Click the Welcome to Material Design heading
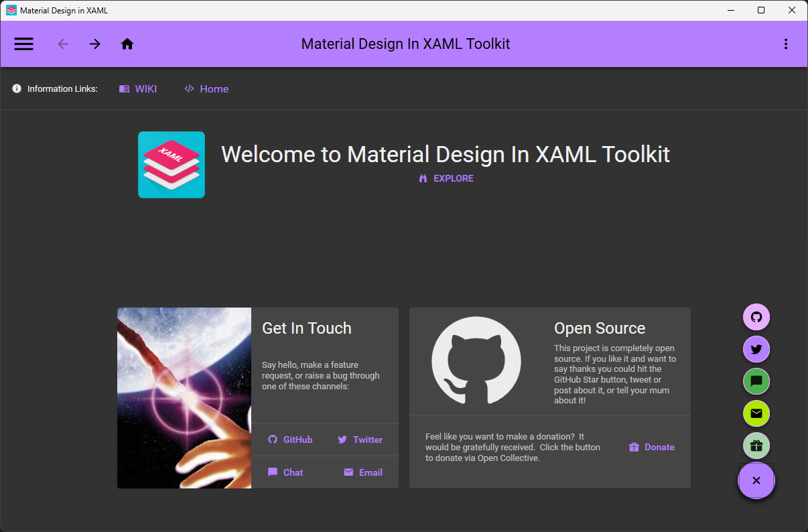This screenshot has height=532, width=808. [446, 154]
